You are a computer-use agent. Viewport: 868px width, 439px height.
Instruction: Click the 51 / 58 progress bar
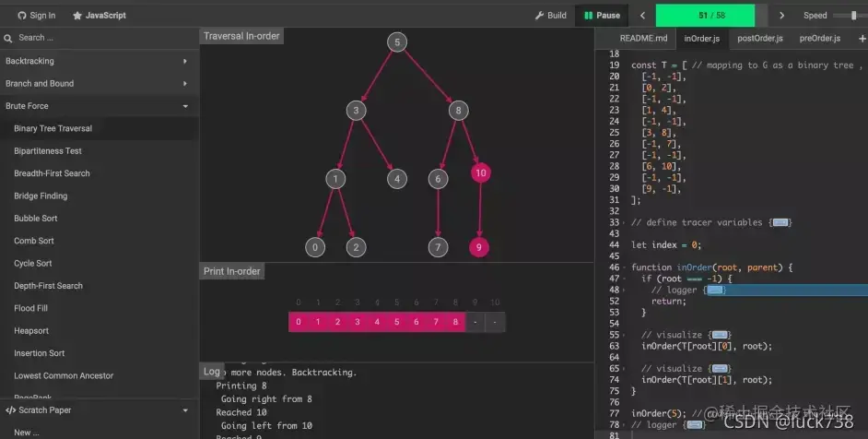(711, 16)
